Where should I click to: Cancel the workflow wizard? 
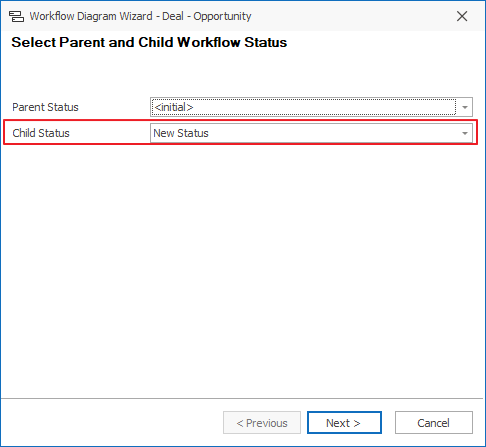(x=434, y=423)
